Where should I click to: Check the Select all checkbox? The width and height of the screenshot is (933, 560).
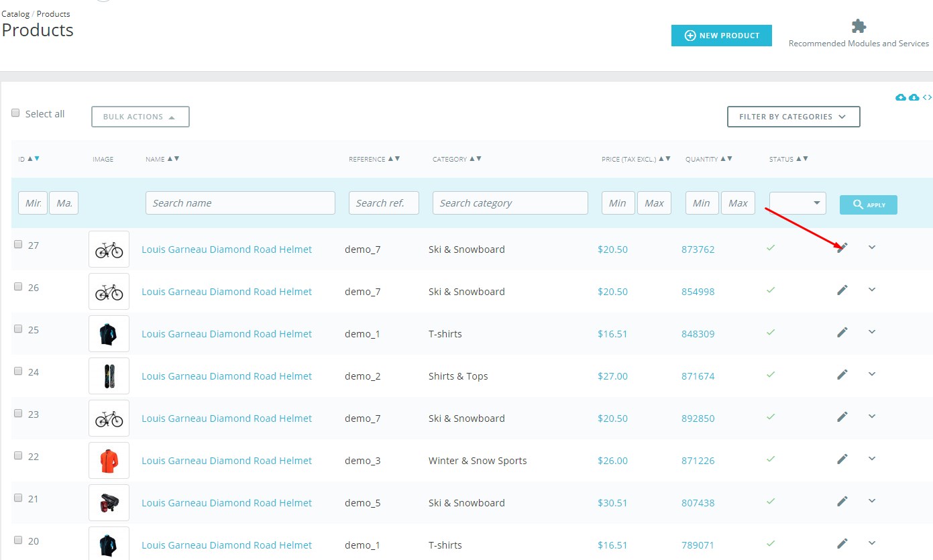(x=16, y=113)
